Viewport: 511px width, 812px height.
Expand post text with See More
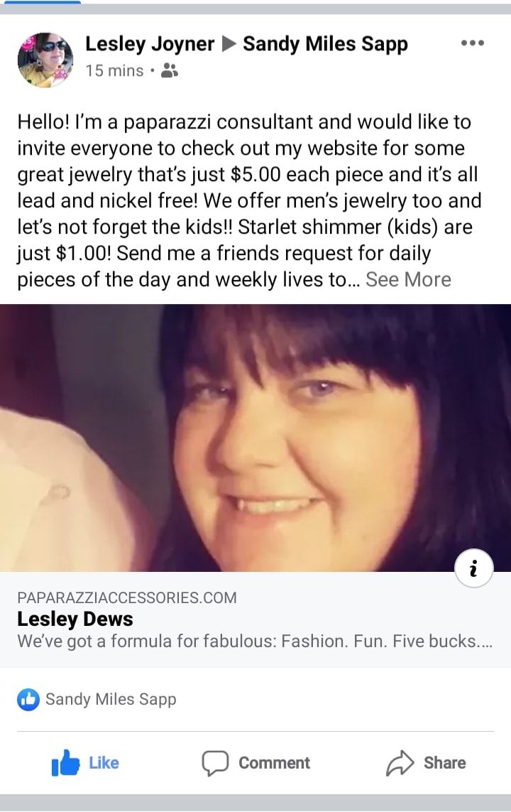[x=408, y=280]
